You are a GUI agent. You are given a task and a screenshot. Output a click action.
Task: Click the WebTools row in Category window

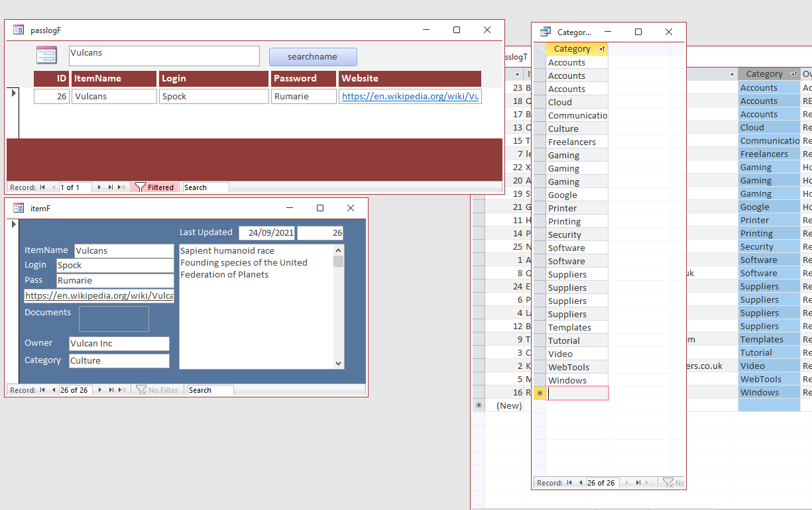(x=577, y=367)
